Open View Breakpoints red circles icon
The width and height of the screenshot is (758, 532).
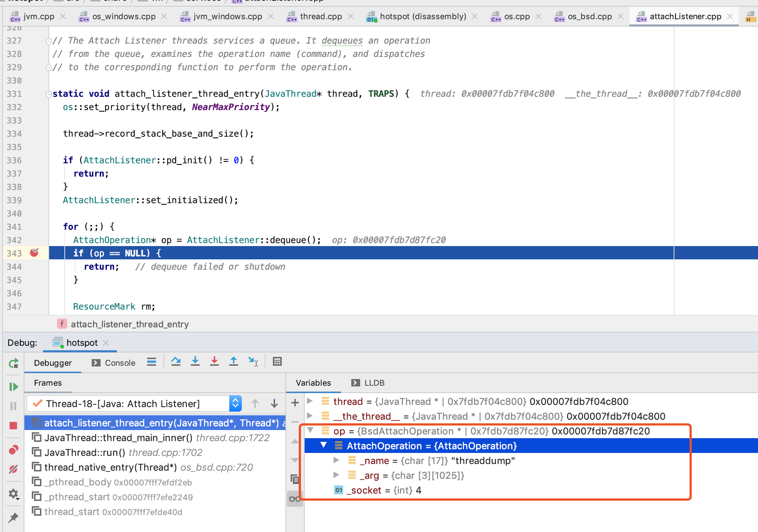tap(13, 450)
